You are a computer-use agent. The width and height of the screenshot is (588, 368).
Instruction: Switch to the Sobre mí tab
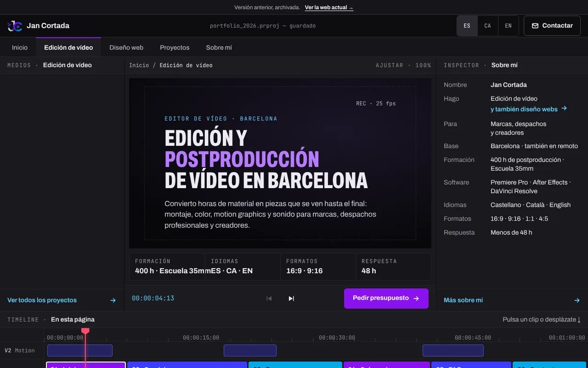point(219,47)
